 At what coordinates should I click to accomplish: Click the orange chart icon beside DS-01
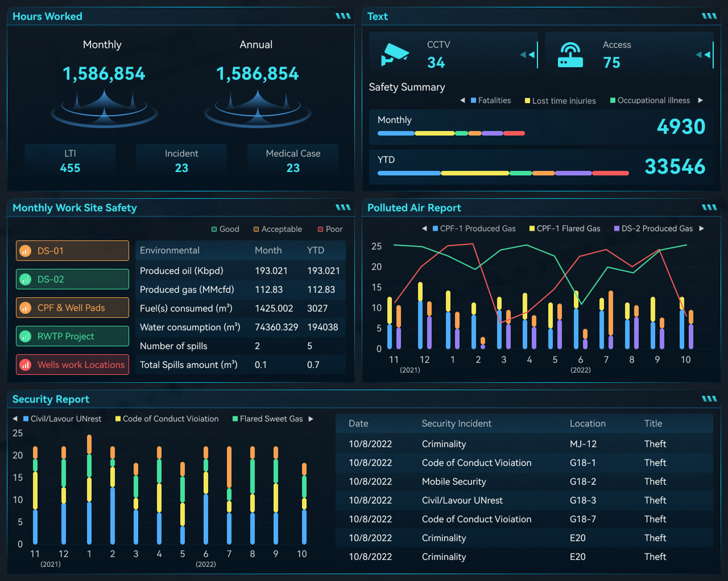(x=25, y=251)
